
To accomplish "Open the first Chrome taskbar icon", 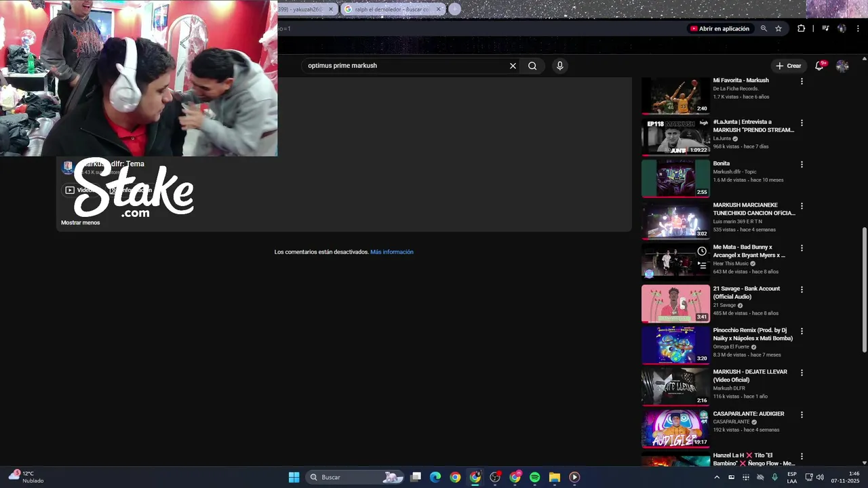I will click(x=455, y=477).
